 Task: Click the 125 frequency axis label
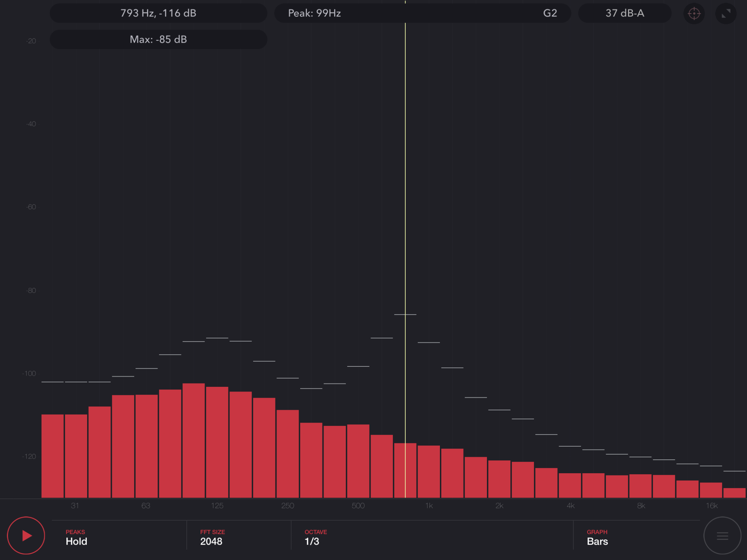[217, 506]
